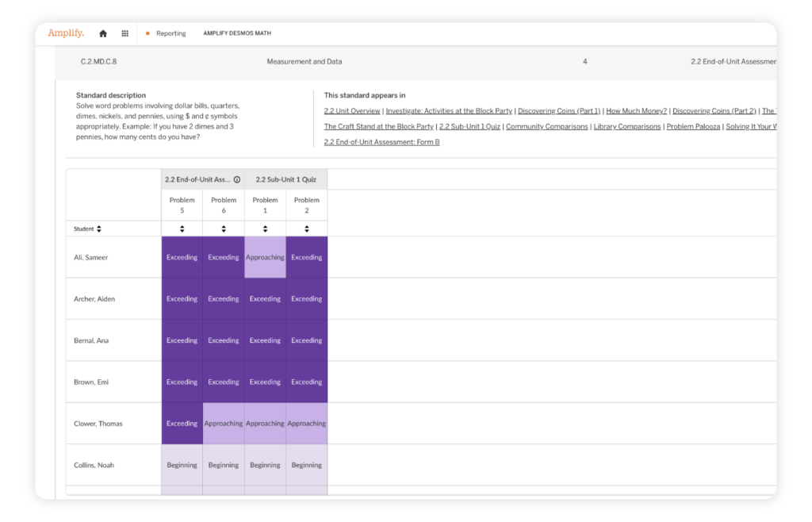Open the Reporting section tab
The image size is (812, 522).
[170, 33]
